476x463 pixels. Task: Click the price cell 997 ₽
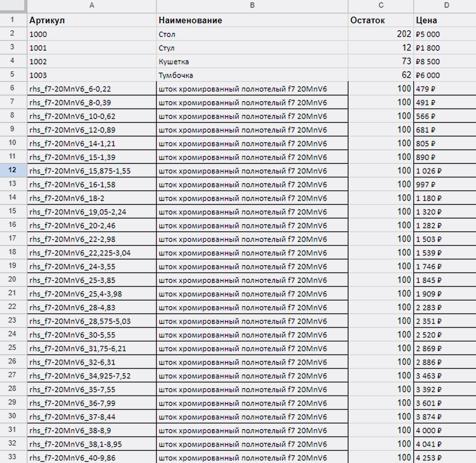click(445, 184)
